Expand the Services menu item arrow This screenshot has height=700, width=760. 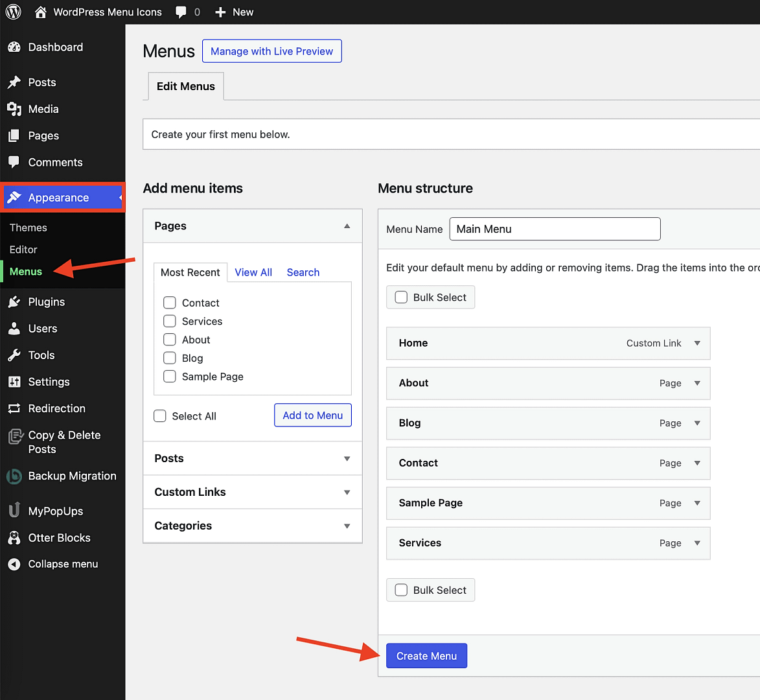coord(697,543)
